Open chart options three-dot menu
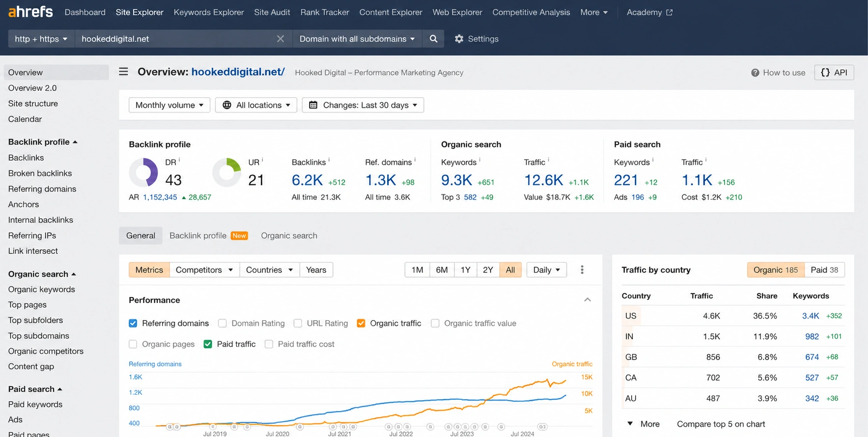The width and height of the screenshot is (868, 437). coord(582,270)
